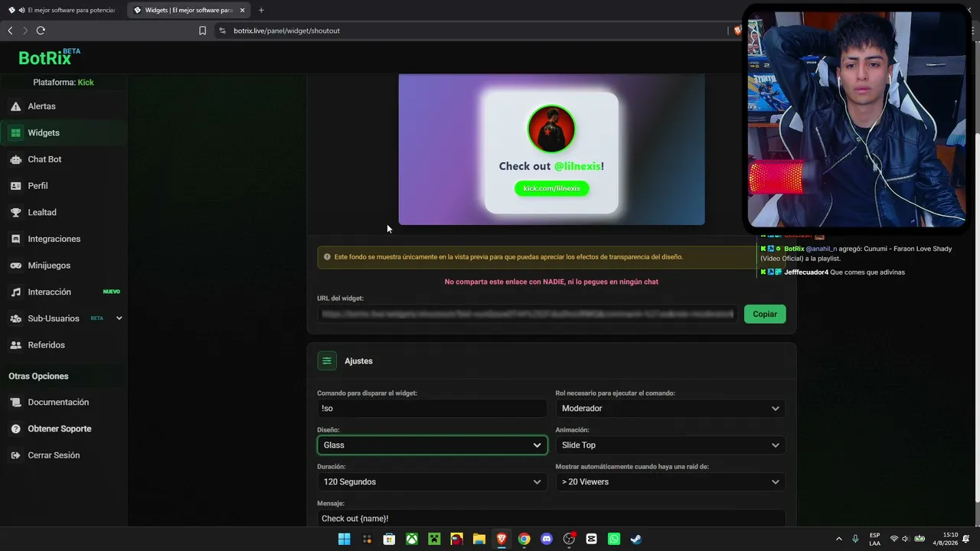Switch to the first tab 'El mejor software para potenciar'
The height and width of the screenshot is (551, 980).
coord(63,10)
